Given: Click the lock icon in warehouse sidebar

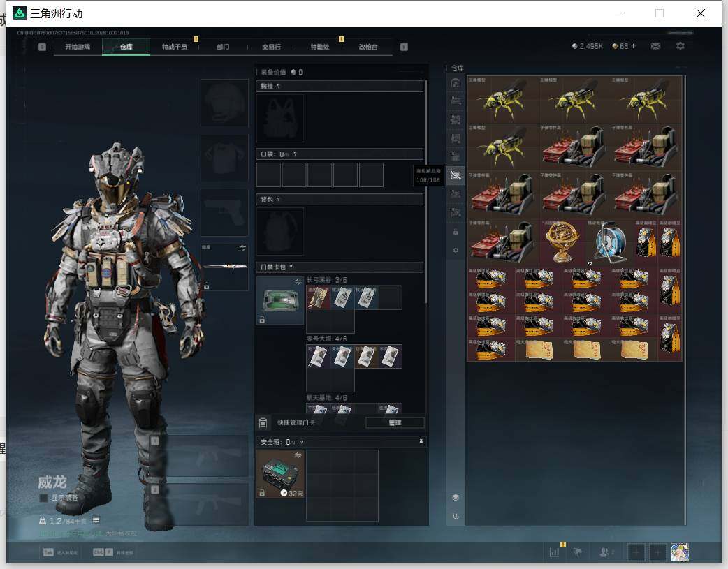Looking at the screenshot, I should click(x=456, y=232).
